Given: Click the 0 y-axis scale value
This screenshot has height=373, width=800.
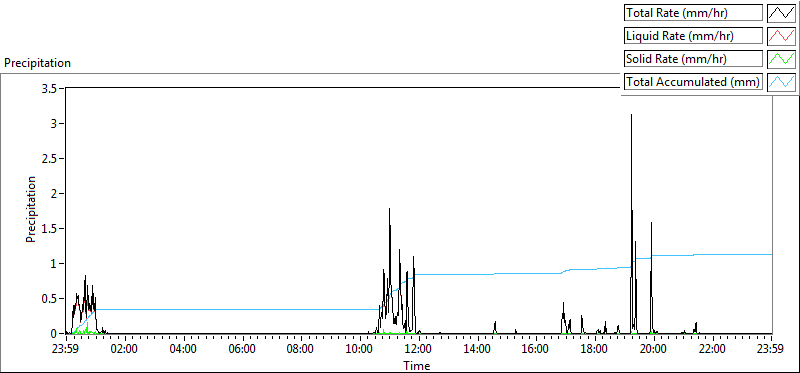Looking at the screenshot, I should click(55, 334).
